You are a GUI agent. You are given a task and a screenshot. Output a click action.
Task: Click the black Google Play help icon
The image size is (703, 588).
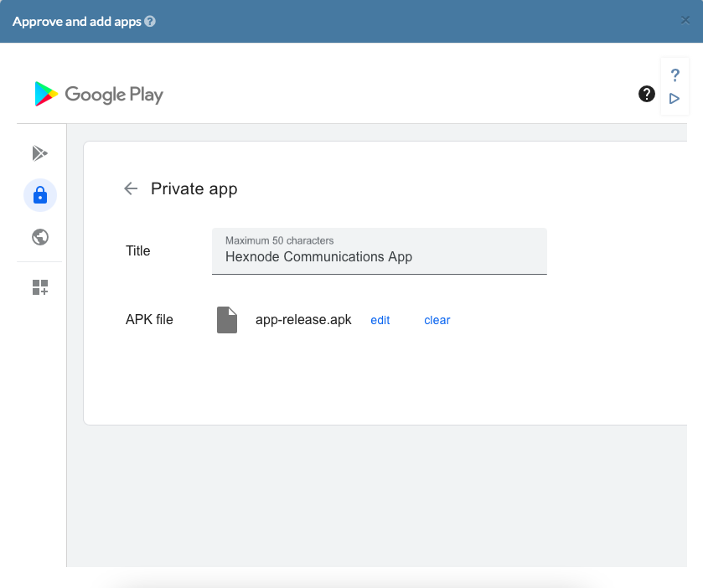pos(647,94)
